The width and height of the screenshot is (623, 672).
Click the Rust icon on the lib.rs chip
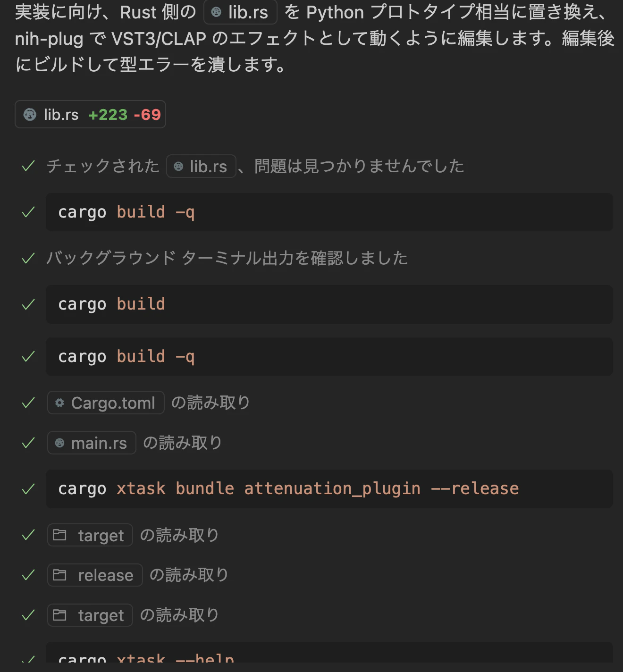click(x=218, y=12)
